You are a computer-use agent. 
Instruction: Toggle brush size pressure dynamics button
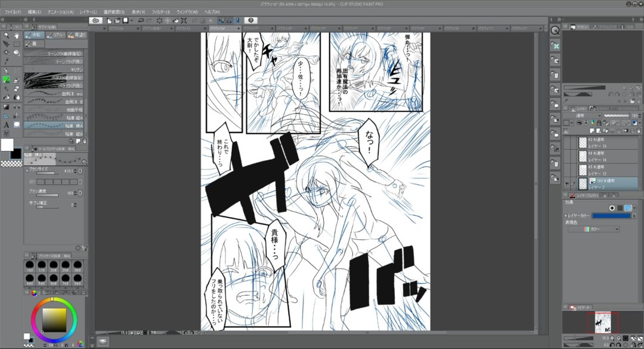[x=80, y=171]
